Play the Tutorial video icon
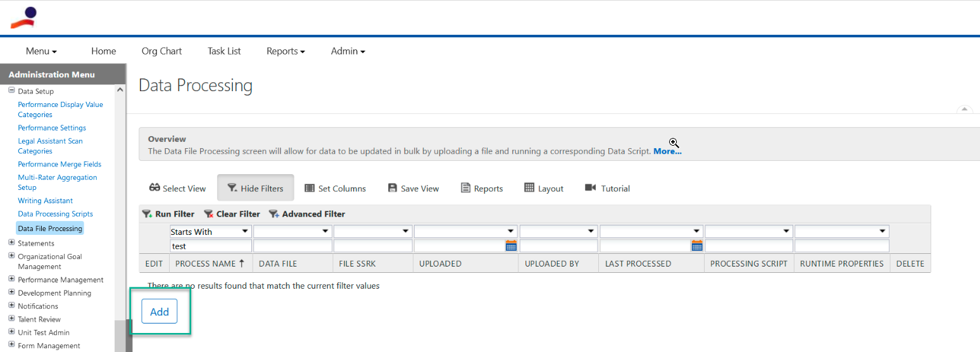The height and width of the screenshot is (352, 980). point(591,187)
